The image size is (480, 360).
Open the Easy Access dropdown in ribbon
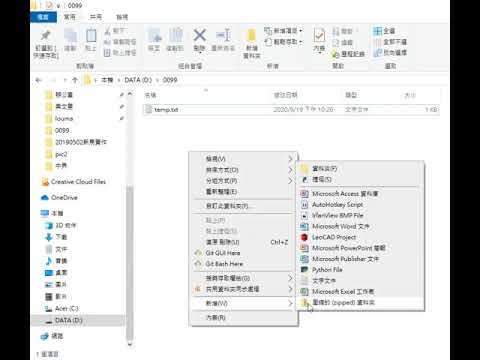coord(284,42)
